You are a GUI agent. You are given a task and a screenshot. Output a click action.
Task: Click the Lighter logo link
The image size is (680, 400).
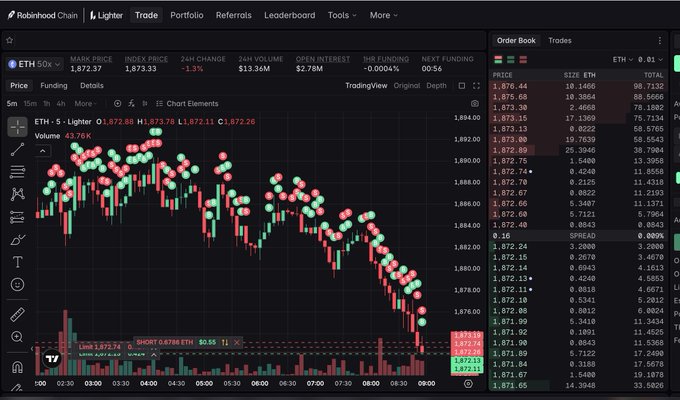(x=106, y=15)
